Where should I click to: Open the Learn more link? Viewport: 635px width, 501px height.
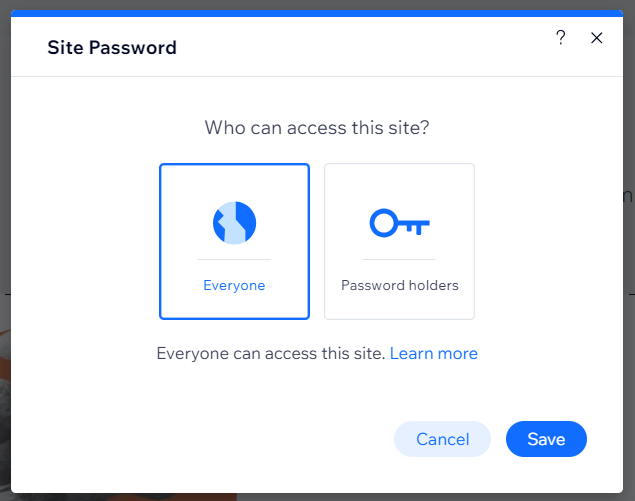433,353
